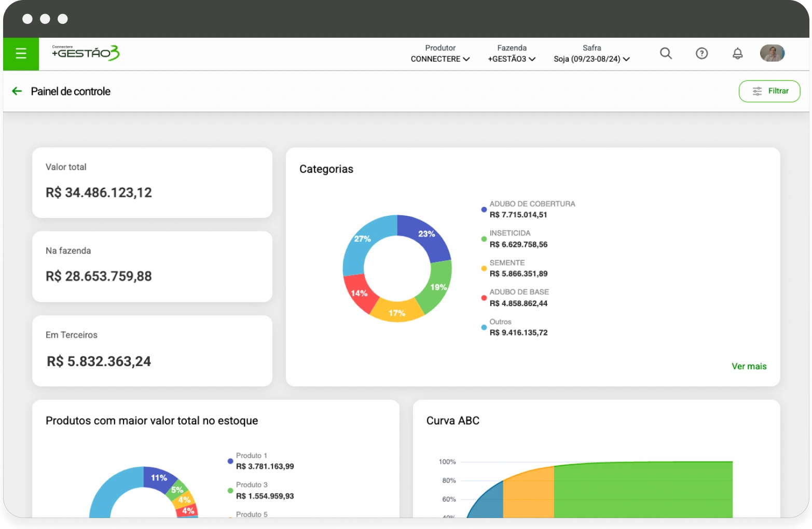
Task: Open the notifications bell
Action: click(x=737, y=53)
